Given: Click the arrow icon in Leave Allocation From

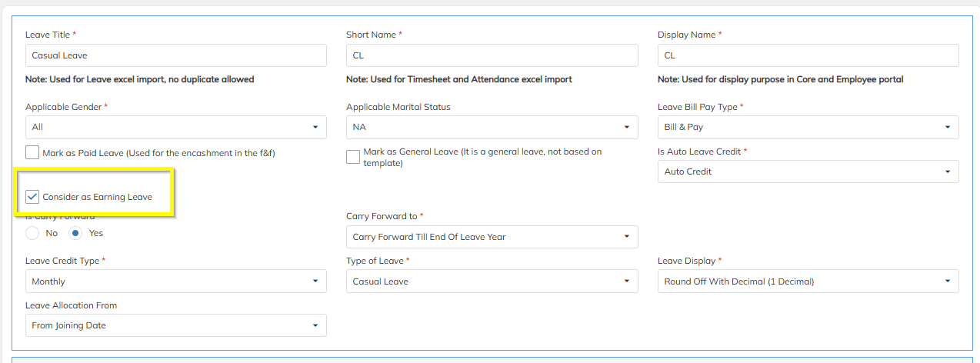Looking at the screenshot, I should (x=315, y=326).
